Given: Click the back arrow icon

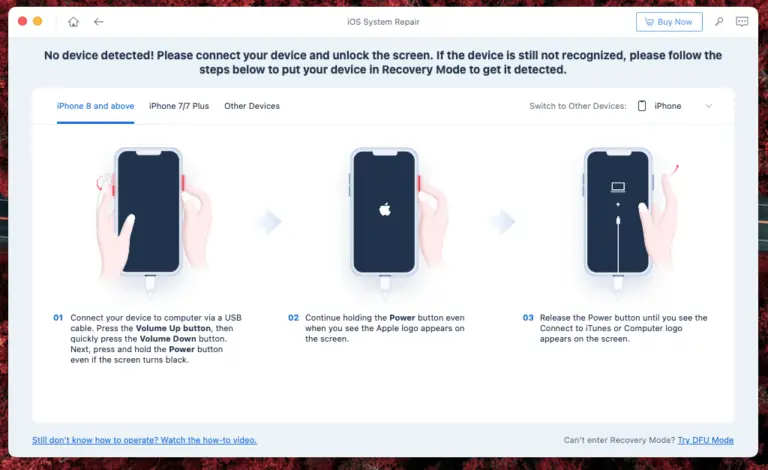Looking at the screenshot, I should point(98,22).
